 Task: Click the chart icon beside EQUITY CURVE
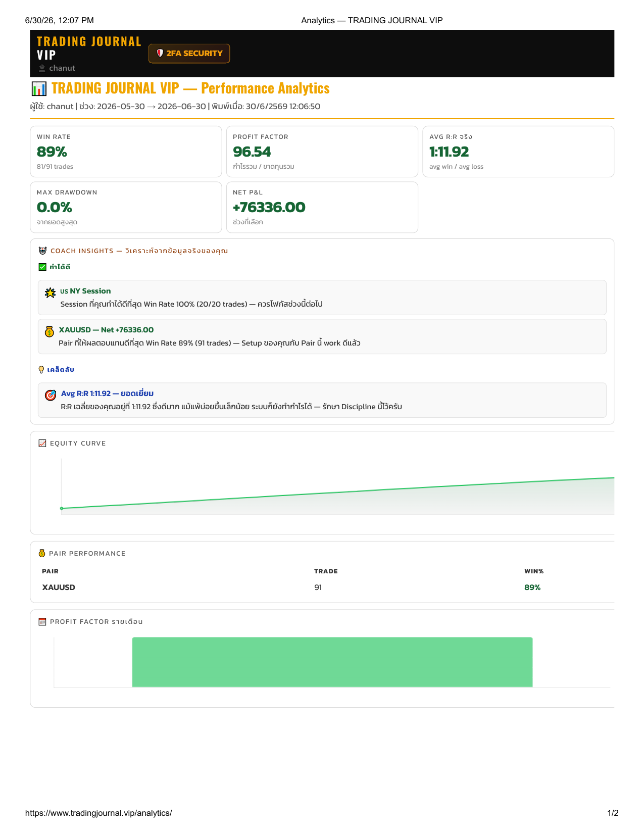[x=42, y=443]
